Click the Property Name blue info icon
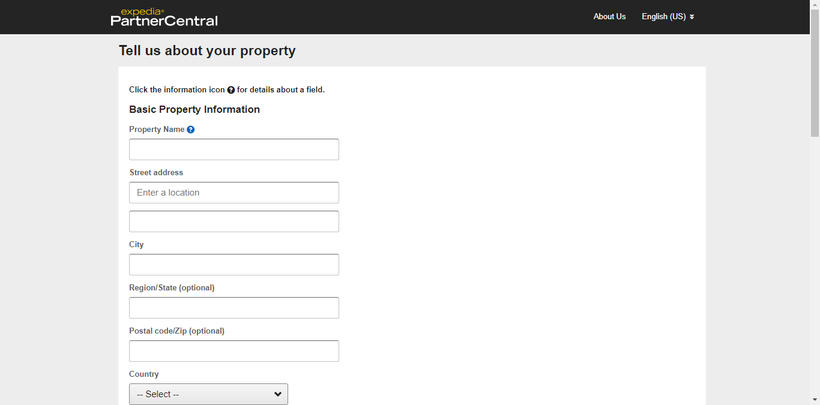This screenshot has height=405, width=820. [190, 130]
